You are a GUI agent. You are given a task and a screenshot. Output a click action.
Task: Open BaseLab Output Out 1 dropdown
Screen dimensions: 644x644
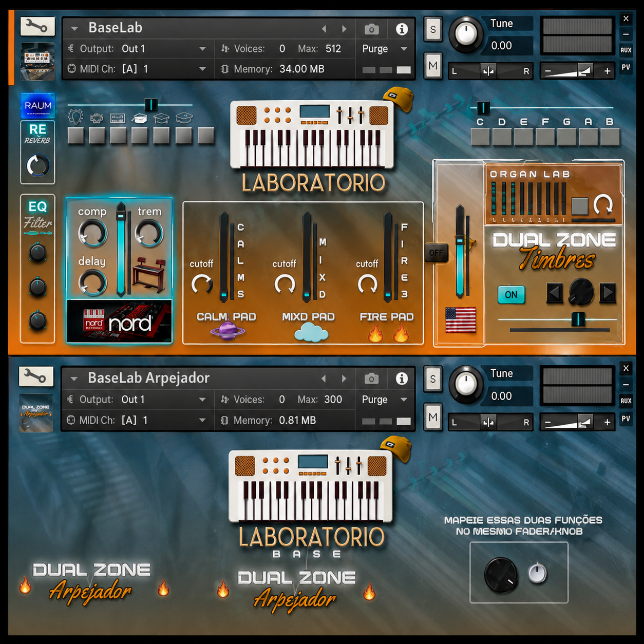pyautogui.click(x=203, y=49)
